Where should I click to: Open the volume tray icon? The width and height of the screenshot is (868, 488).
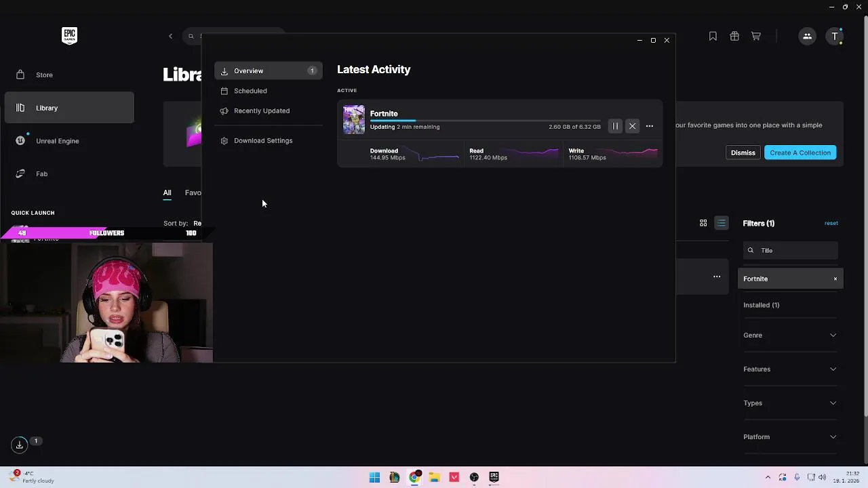click(823, 477)
